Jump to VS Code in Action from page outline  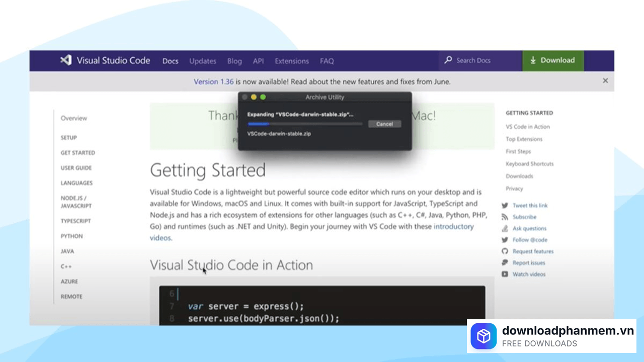pos(528,127)
